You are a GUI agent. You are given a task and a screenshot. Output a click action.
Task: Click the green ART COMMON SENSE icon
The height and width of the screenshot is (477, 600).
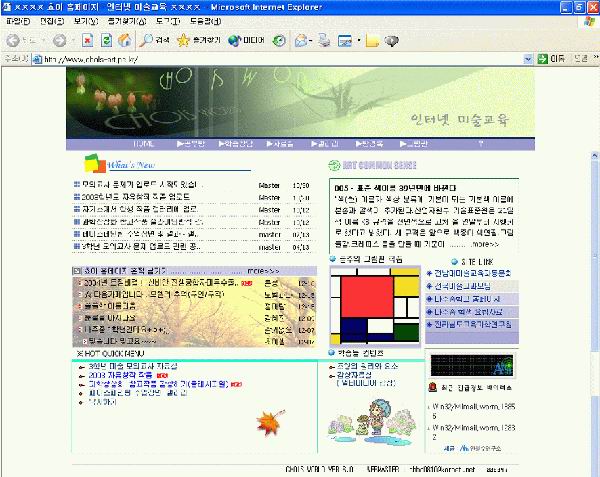pos(334,165)
